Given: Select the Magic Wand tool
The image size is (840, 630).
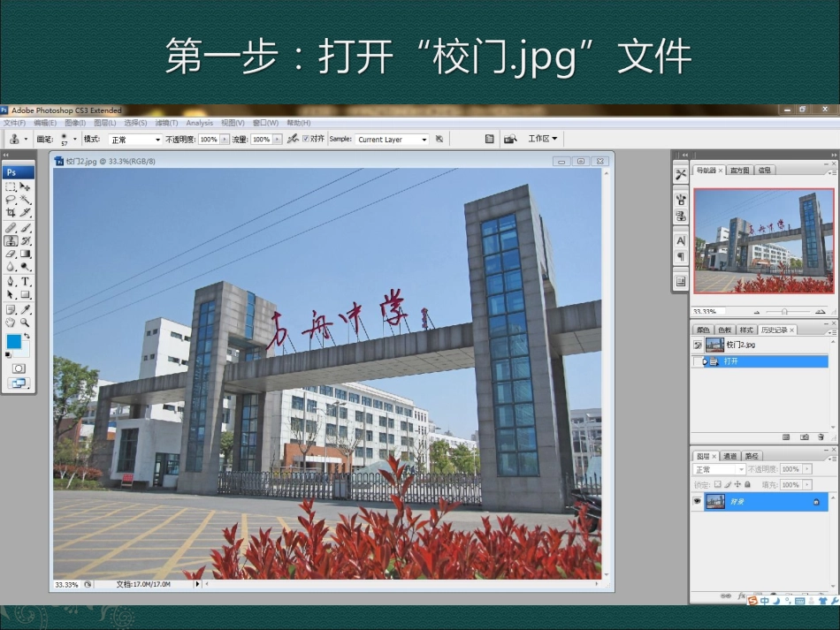Looking at the screenshot, I should point(25,200).
